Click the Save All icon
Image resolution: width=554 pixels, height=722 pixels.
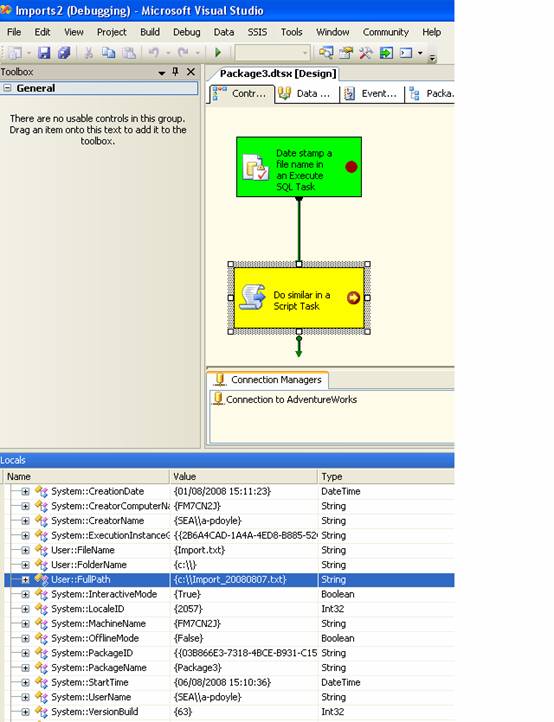[x=64, y=53]
